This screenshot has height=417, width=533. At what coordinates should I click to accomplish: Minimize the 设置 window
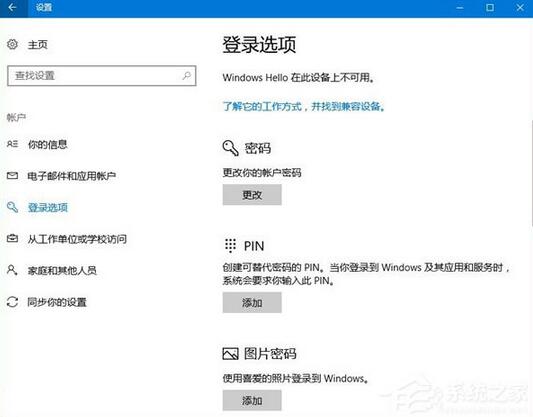coord(460,7)
